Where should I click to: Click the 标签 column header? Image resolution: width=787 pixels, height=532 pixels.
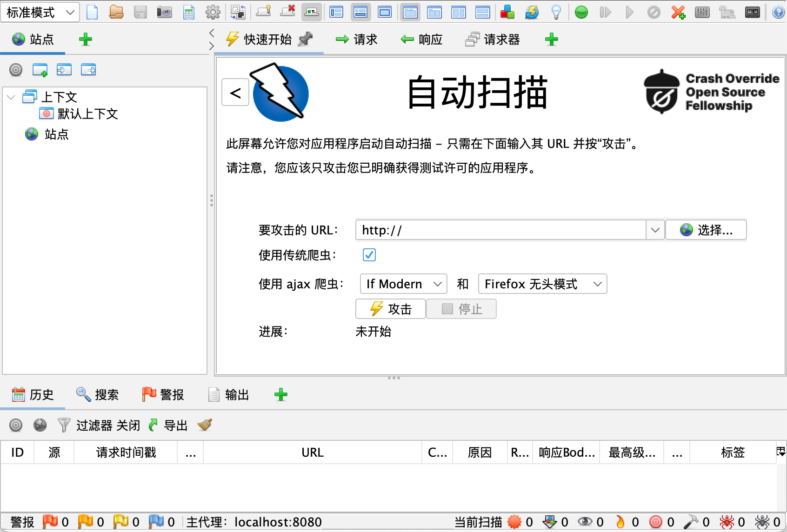click(733, 452)
